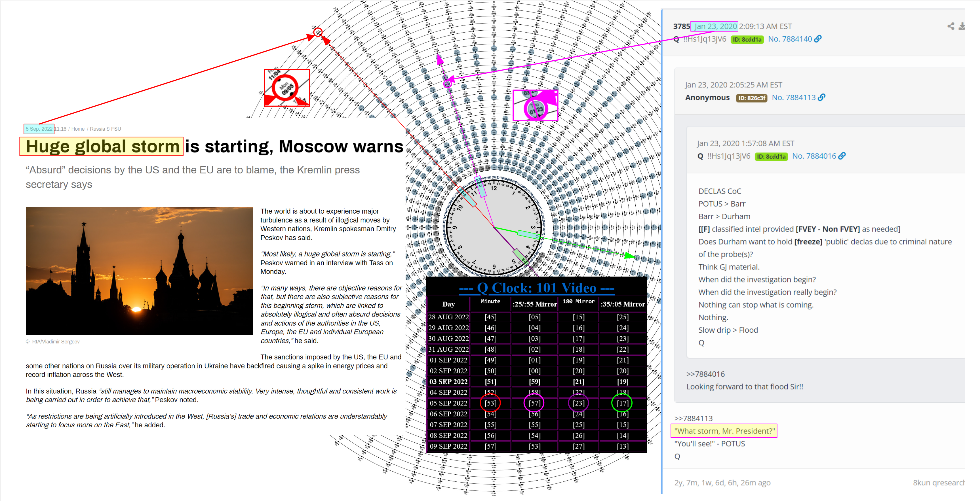
Task: Click the 'Huge global storm' headline text
Action: click(x=102, y=146)
